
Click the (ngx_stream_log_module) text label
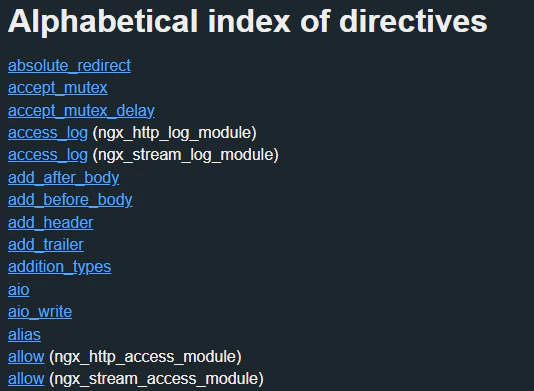pyautogui.click(x=186, y=155)
